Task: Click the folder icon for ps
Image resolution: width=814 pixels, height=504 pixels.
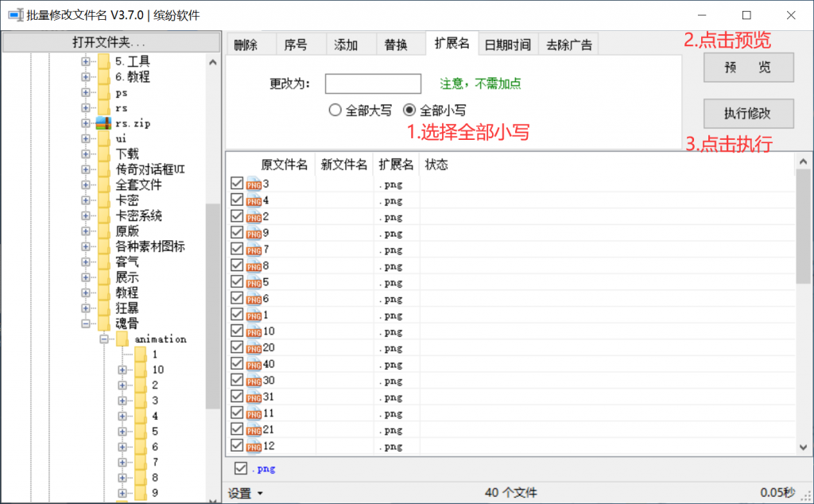Action: [x=104, y=92]
